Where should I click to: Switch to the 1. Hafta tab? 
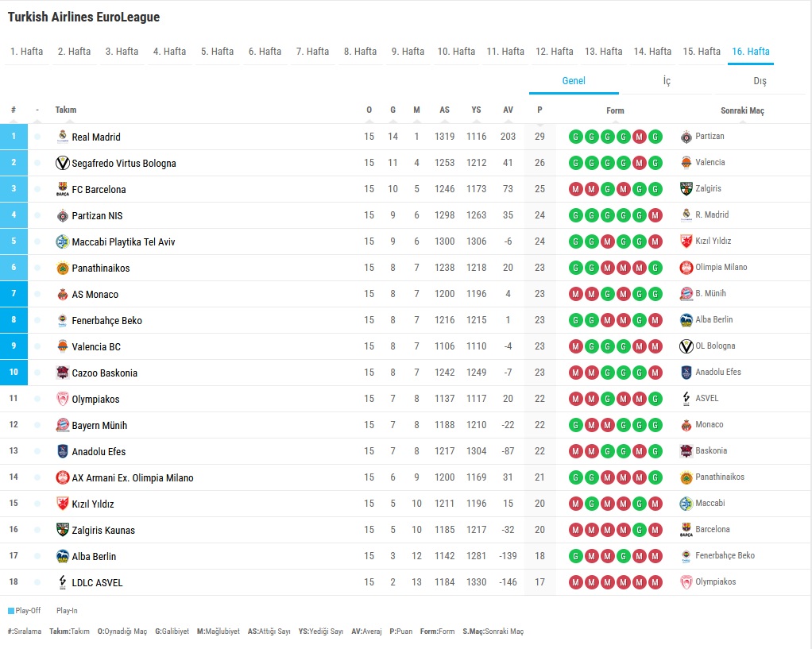(x=27, y=52)
